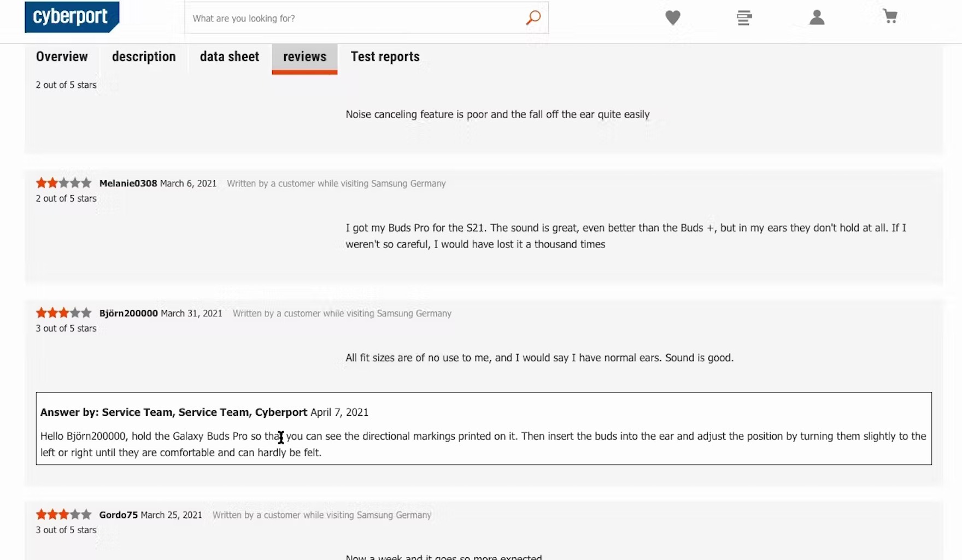Click reviewer name Björn200000
This screenshot has width=962, height=560.
(128, 314)
